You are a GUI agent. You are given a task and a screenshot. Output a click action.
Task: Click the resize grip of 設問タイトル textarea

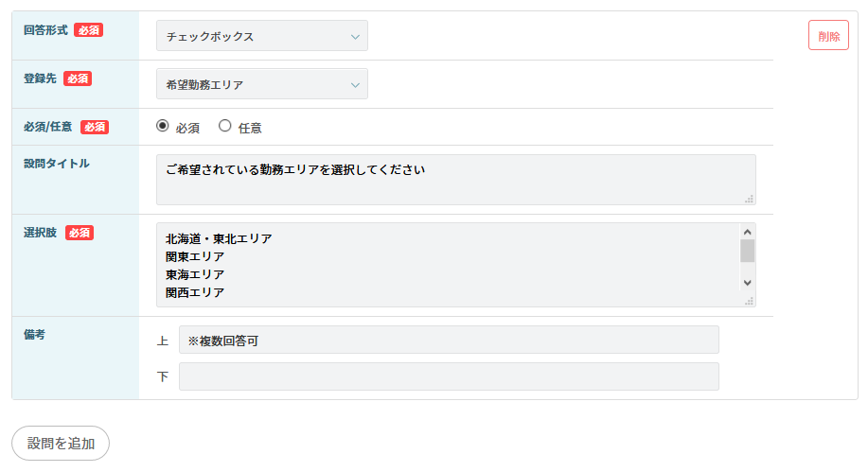point(750,199)
